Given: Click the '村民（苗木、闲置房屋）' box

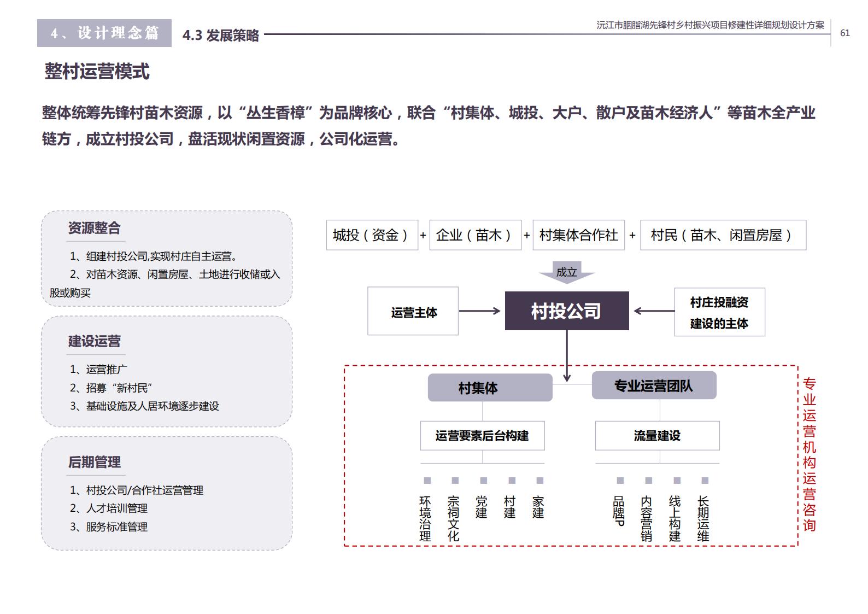Looking at the screenshot, I should 723,235.
